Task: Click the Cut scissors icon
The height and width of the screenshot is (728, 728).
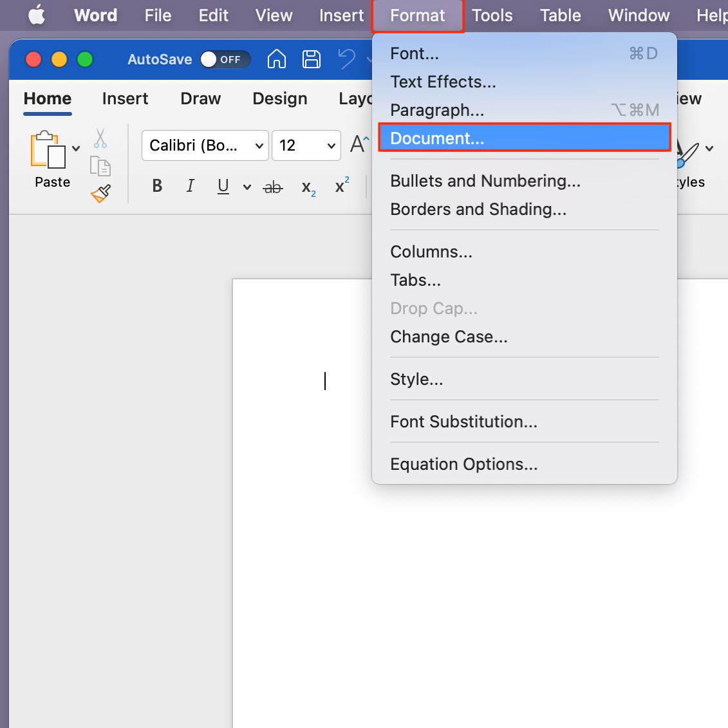Action: [x=100, y=138]
